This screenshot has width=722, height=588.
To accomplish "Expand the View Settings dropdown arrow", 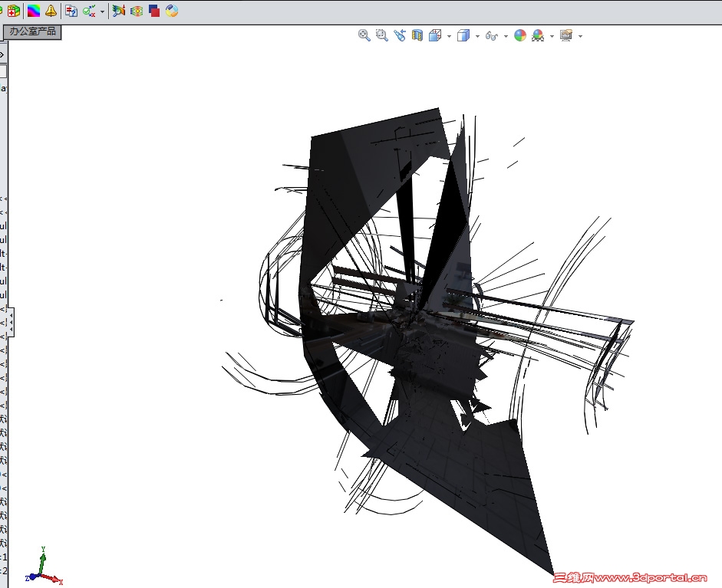I will 580,36.
